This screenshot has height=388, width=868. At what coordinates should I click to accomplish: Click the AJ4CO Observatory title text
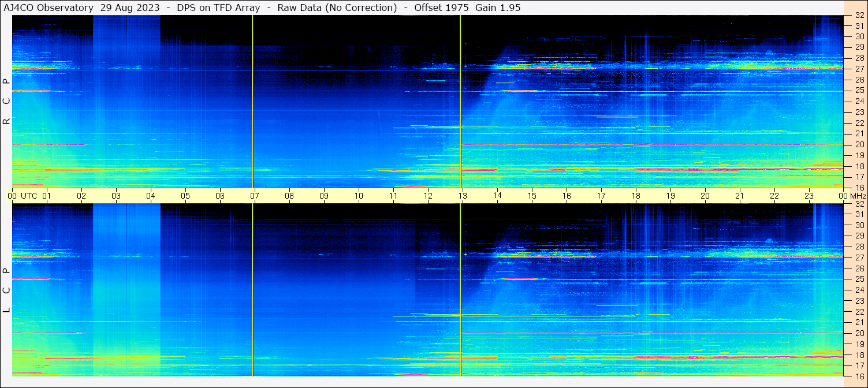pos(49,8)
